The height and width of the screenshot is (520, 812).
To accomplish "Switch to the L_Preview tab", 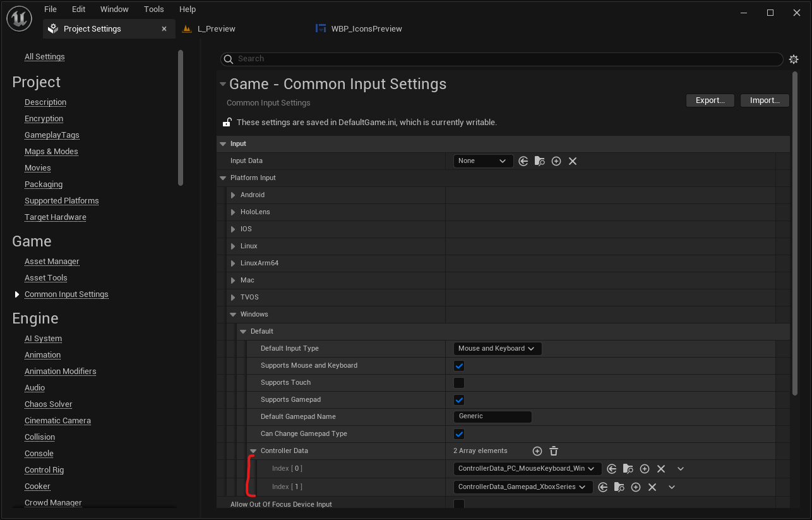I will click(x=217, y=29).
